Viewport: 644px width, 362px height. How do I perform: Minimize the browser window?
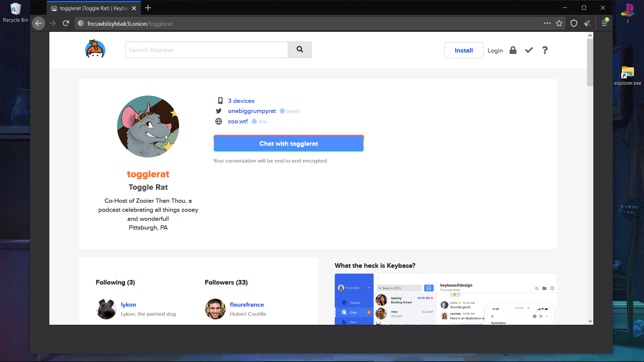pyautogui.click(x=565, y=8)
